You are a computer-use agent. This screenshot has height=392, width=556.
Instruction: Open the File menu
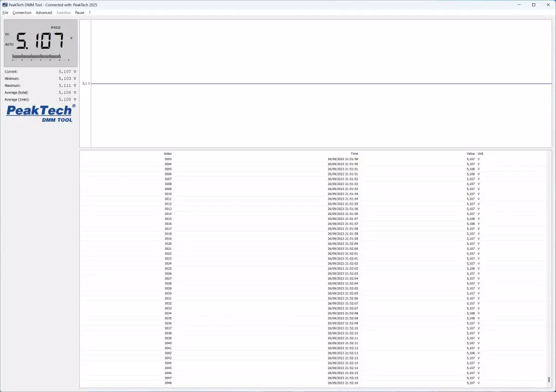point(5,12)
